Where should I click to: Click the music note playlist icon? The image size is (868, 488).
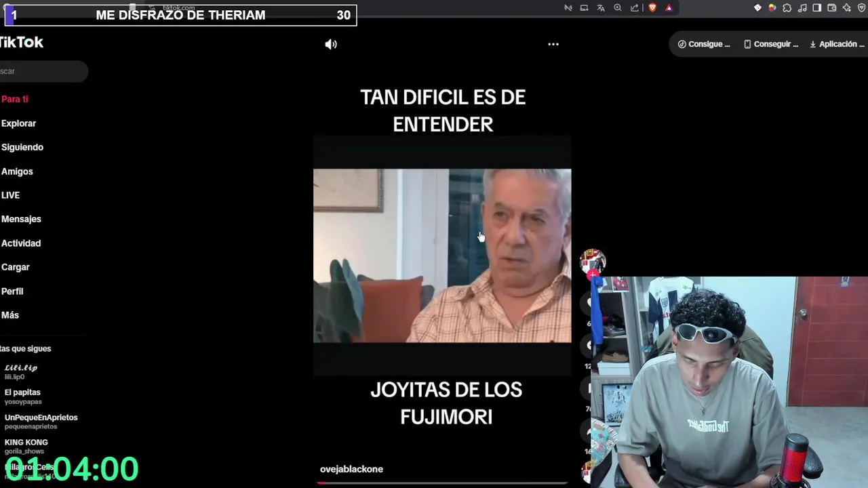click(803, 8)
